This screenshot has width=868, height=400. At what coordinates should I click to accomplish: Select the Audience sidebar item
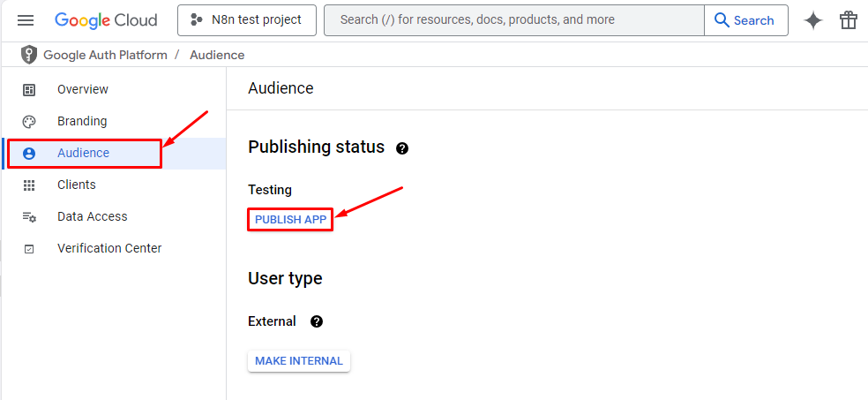(x=114, y=154)
